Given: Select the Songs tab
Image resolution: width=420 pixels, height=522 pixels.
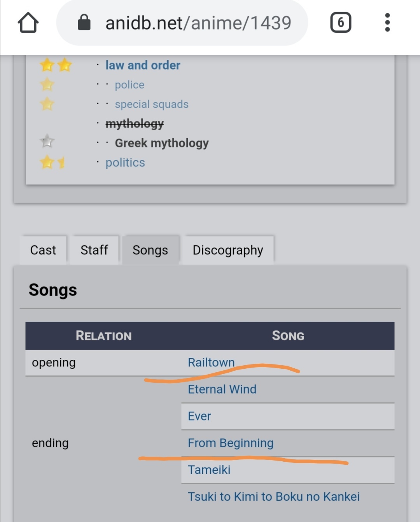Looking at the screenshot, I should pos(150,250).
